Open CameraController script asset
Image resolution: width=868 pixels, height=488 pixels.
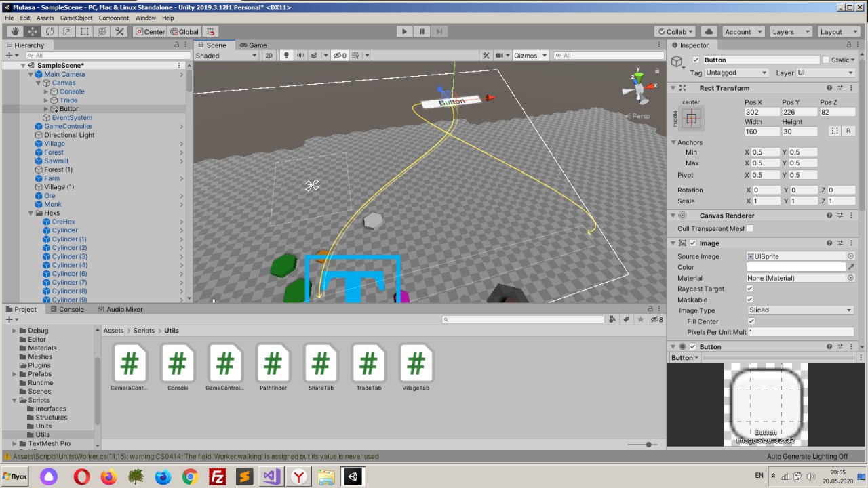tap(130, 367)
